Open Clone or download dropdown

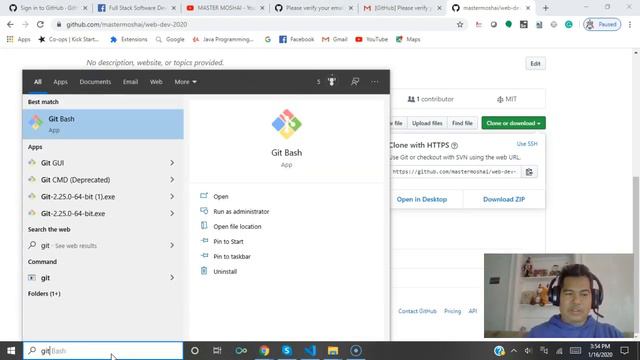click(513, 123)
